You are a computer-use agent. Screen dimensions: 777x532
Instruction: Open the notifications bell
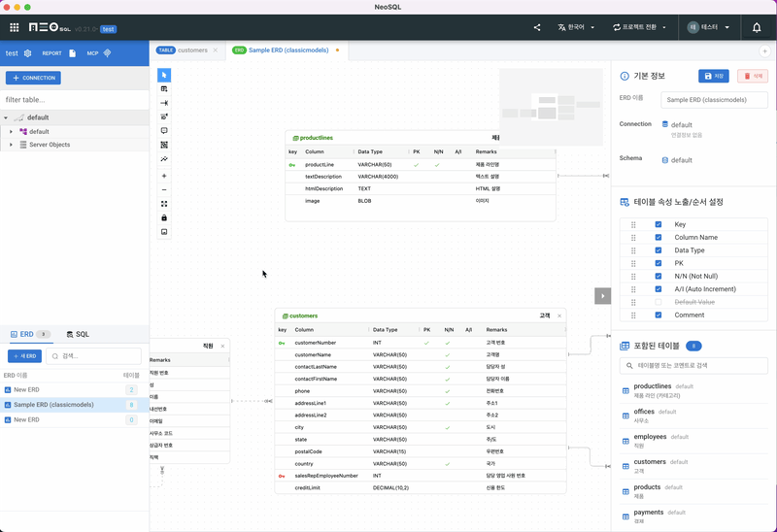pyautogui.click(x=757, y=27)
